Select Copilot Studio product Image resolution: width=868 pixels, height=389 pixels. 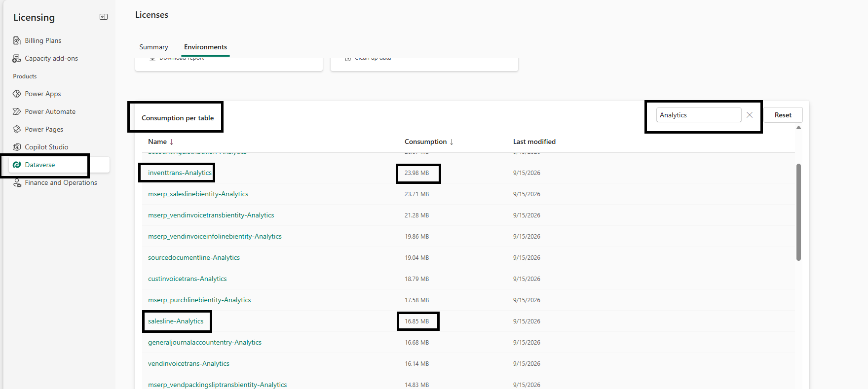click(x=46, y=147)
